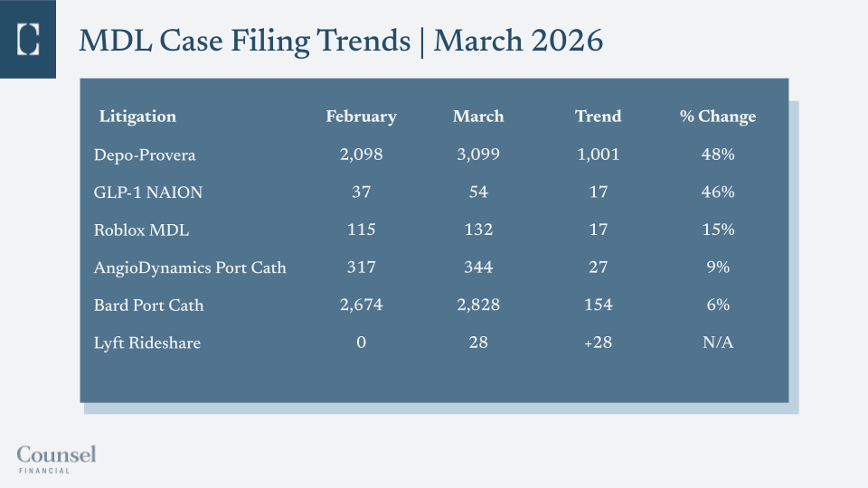868x488 pixels.
Task: Select the % Change column header
Action: click(x=717, y=117)
